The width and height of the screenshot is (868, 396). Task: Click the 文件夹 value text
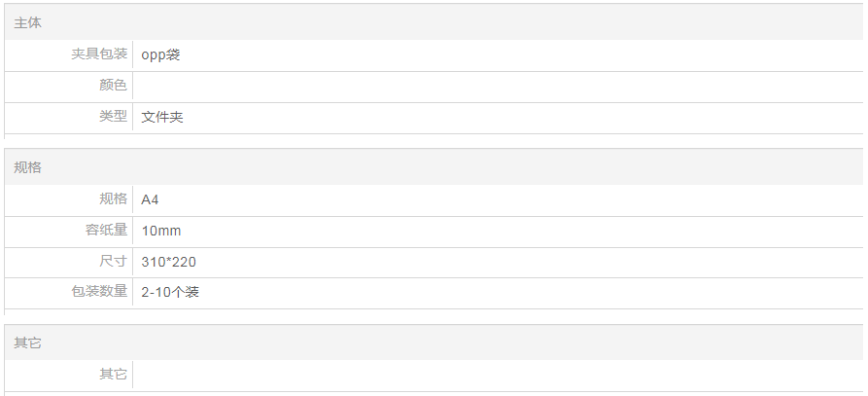162,117
